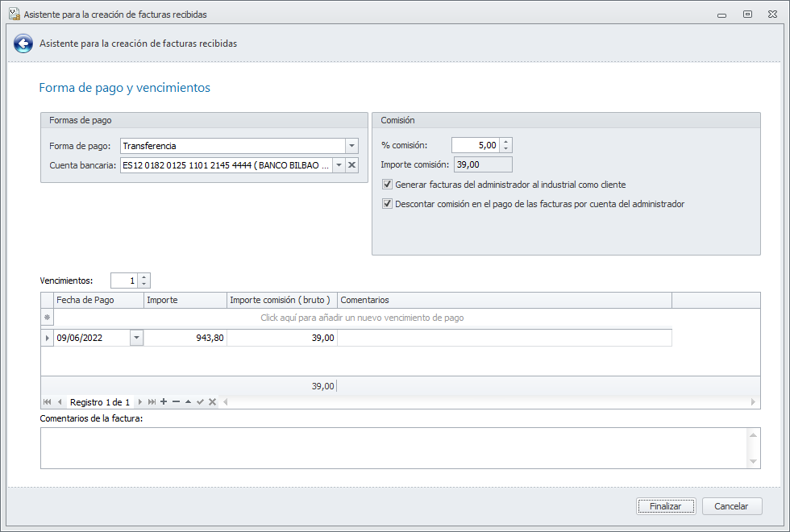Click the commission cell 39,00 in row
The image size is (790, 532).
282,338
